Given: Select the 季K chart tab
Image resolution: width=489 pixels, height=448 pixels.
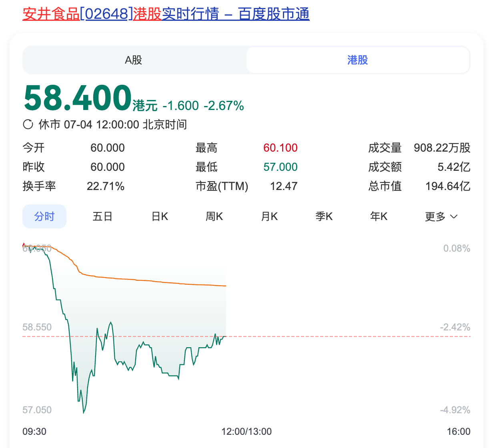Looking at the screenshot, I should click(x=324, y=216).
